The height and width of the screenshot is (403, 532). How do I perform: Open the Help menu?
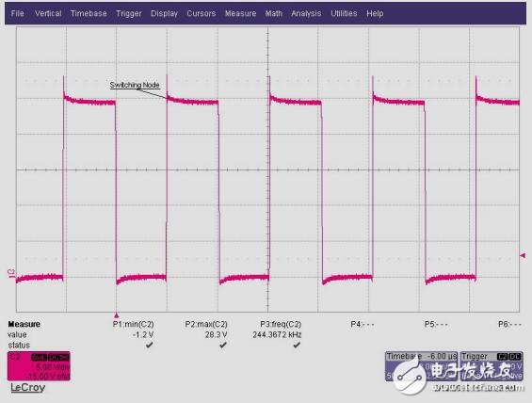375,13
